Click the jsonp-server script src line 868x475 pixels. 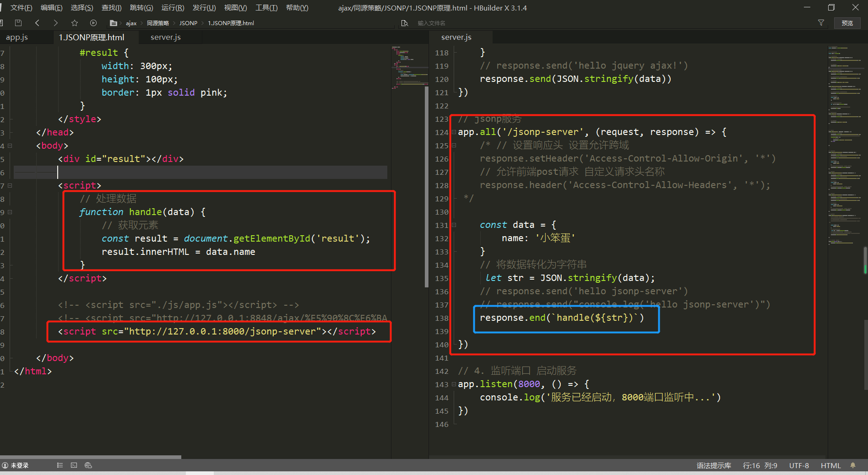[217, 331]
